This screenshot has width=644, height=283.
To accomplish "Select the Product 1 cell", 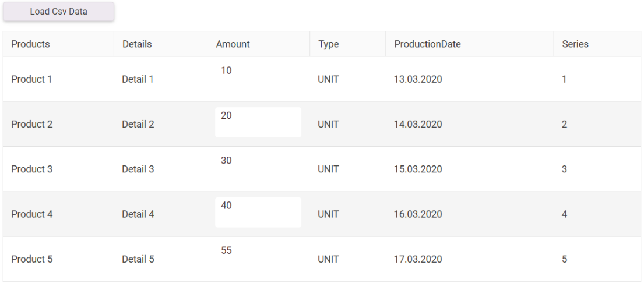I will [x=58, y=79].
